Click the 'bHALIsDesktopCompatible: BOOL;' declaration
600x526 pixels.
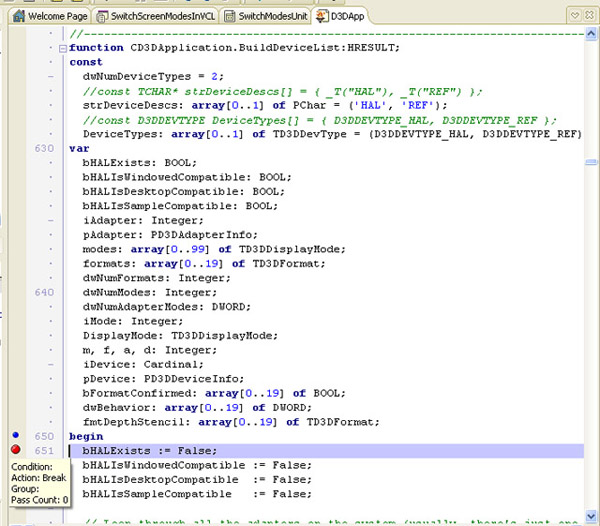(184, 192)
